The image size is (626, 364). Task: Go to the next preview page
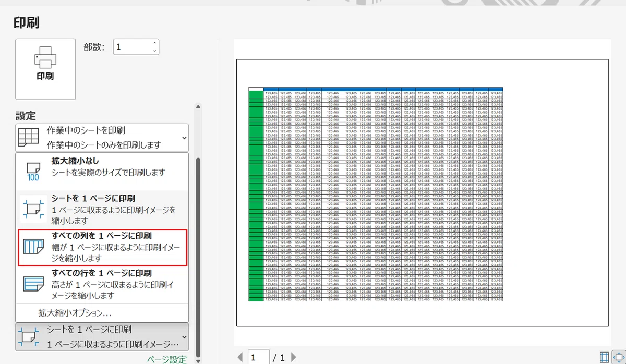click(294, 358)
